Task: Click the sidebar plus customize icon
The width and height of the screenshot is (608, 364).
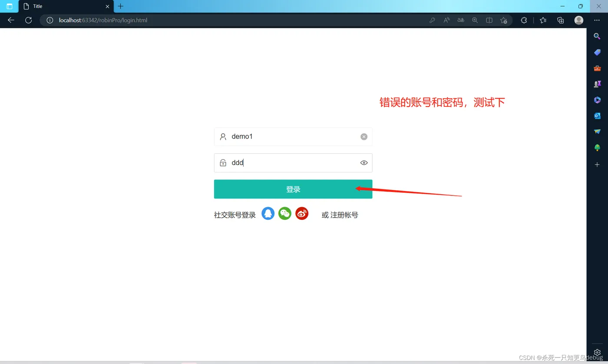Action: tap(597, 165)
